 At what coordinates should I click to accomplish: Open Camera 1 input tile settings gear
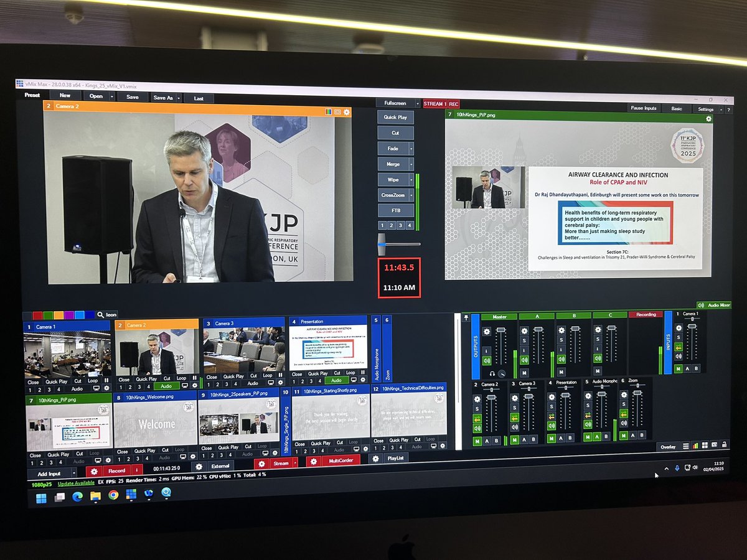click(106, 388)
